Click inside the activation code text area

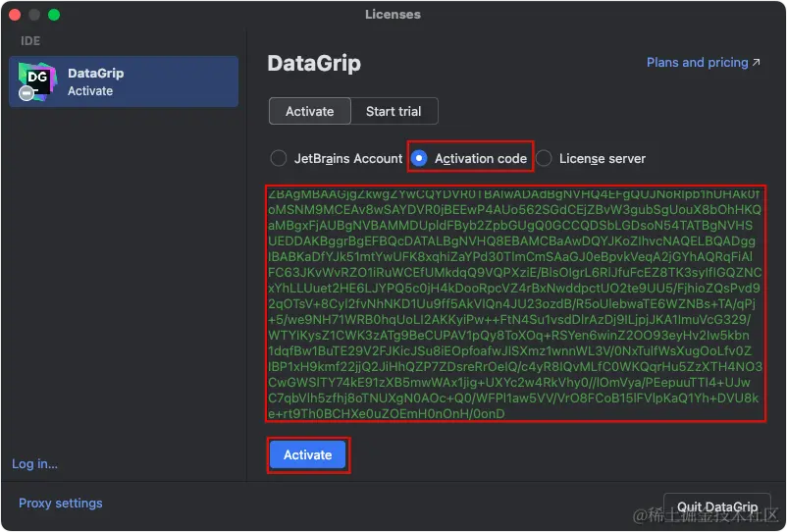tap(515, 303)
